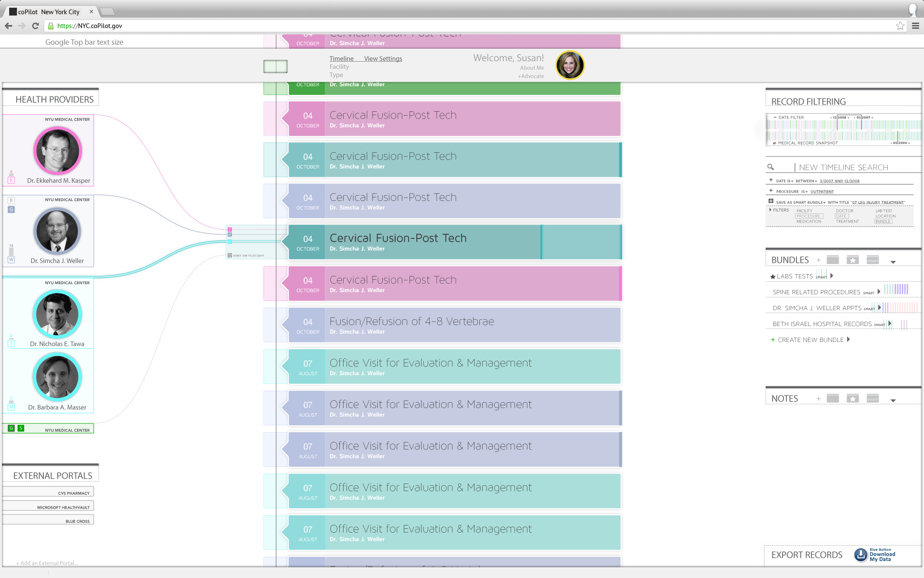The width and height of the screenshot is (924, 578).
Task: Click the W badge on Dr. Weller's card
Action: [12, 260]
